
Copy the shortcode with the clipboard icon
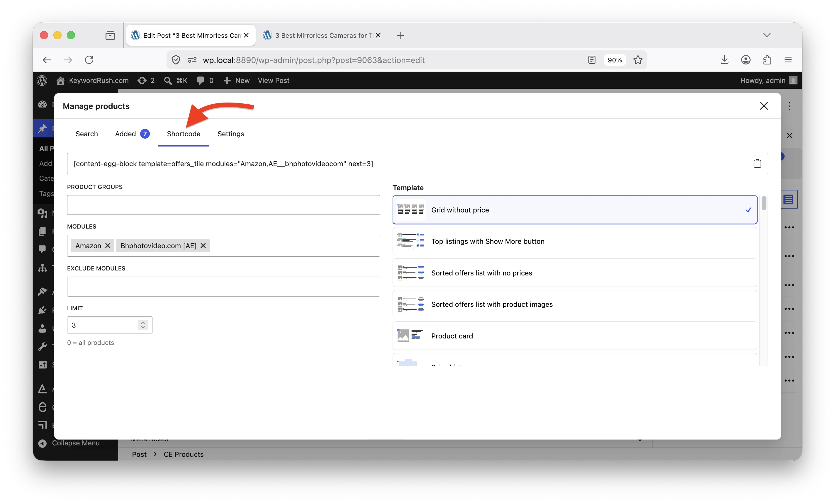[x=757, y=164]
